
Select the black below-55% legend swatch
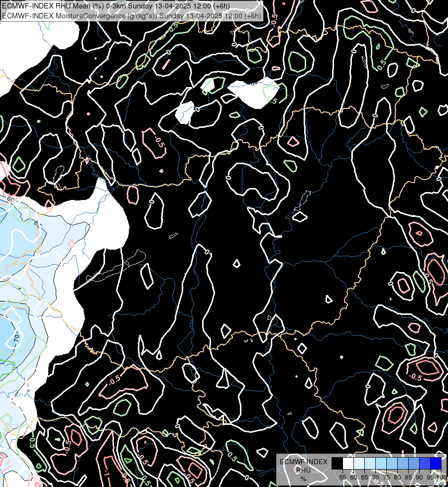click(337, 463)
